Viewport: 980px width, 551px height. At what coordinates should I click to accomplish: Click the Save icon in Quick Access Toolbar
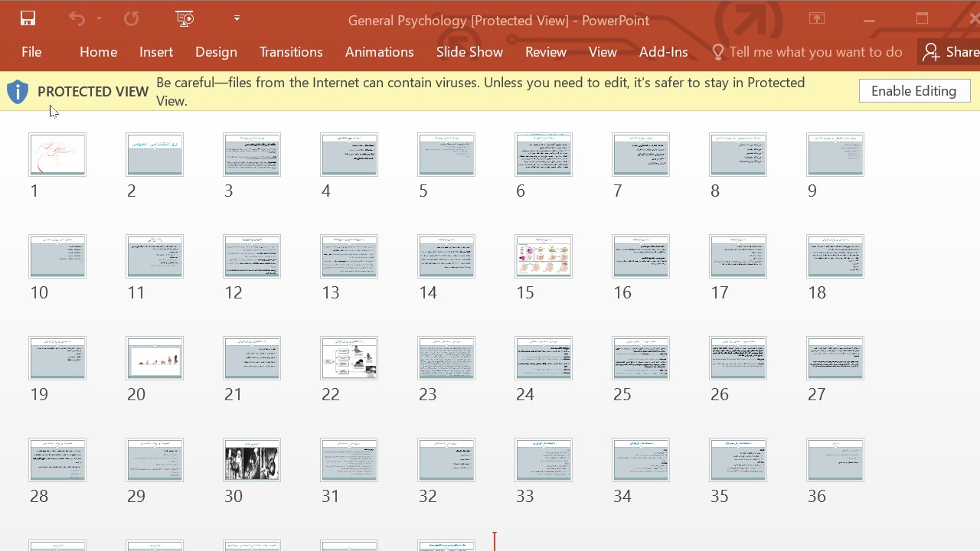[x=28, y=19]
